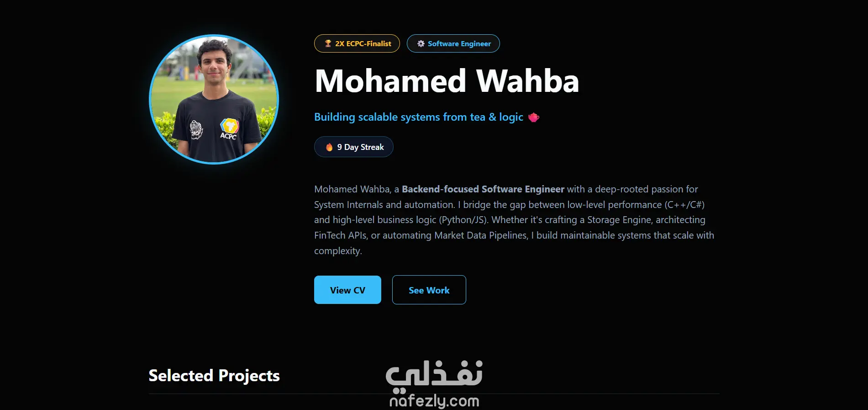Click the word complexity in the bio
The image size is (868, 410).
tap(338, 251)
